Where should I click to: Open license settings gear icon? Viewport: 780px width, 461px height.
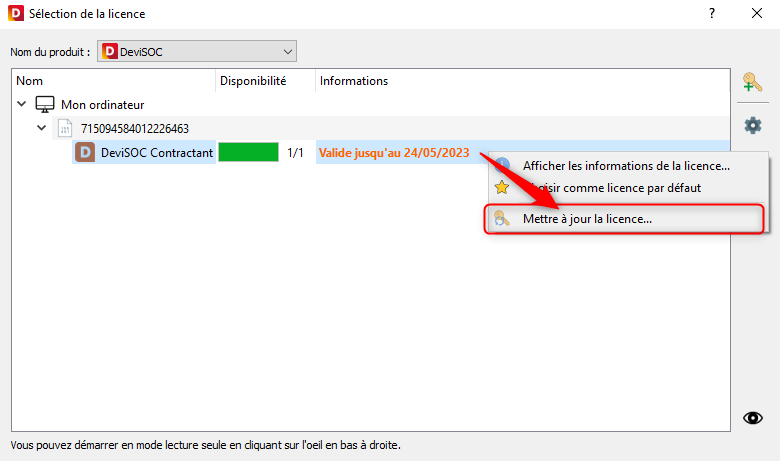coord(753,125)
